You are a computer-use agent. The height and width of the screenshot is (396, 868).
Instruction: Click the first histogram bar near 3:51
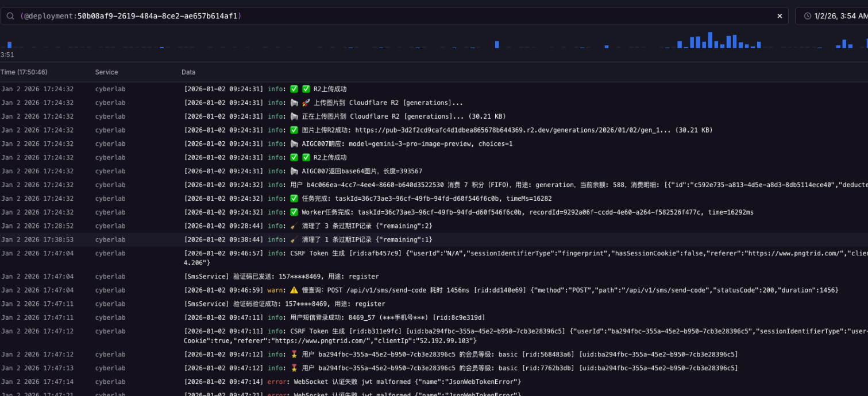pos(9,45)
